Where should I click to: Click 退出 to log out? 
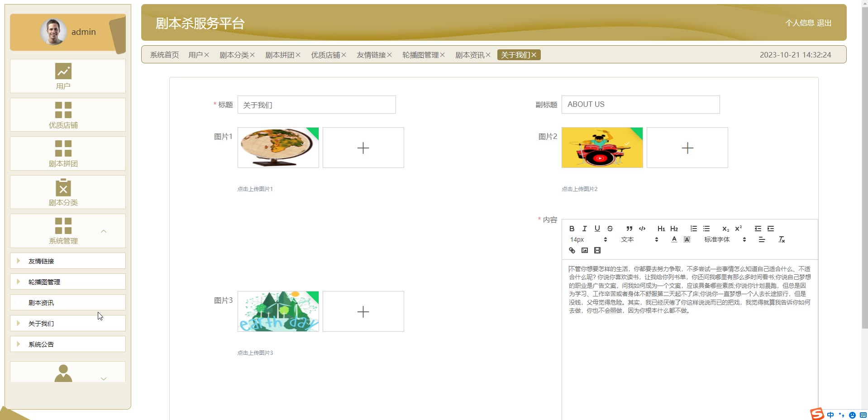coord(824,23)
